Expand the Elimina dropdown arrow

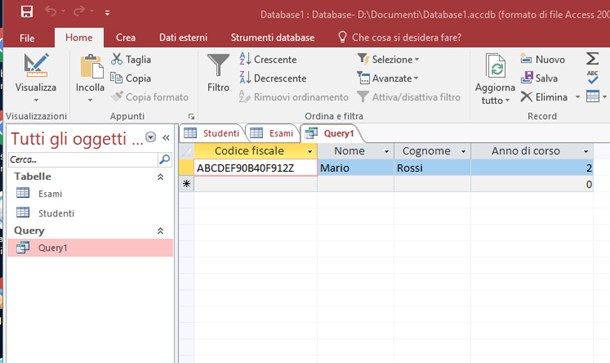[577, 97]
